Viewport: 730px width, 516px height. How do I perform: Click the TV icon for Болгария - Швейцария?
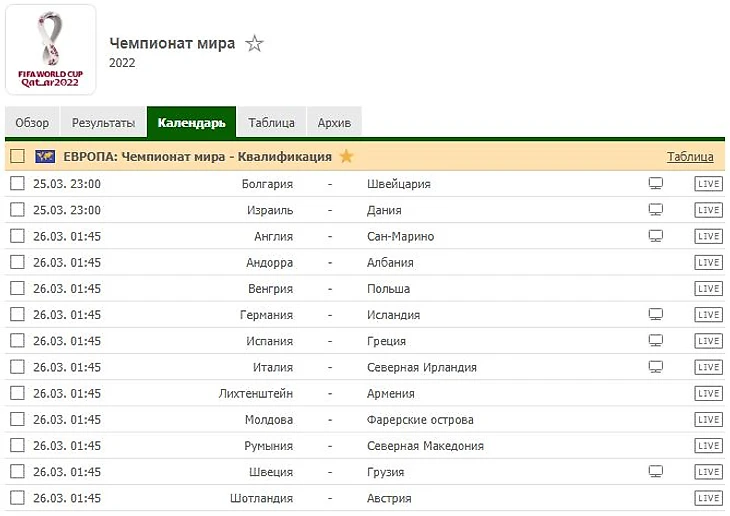pos(656,184)
